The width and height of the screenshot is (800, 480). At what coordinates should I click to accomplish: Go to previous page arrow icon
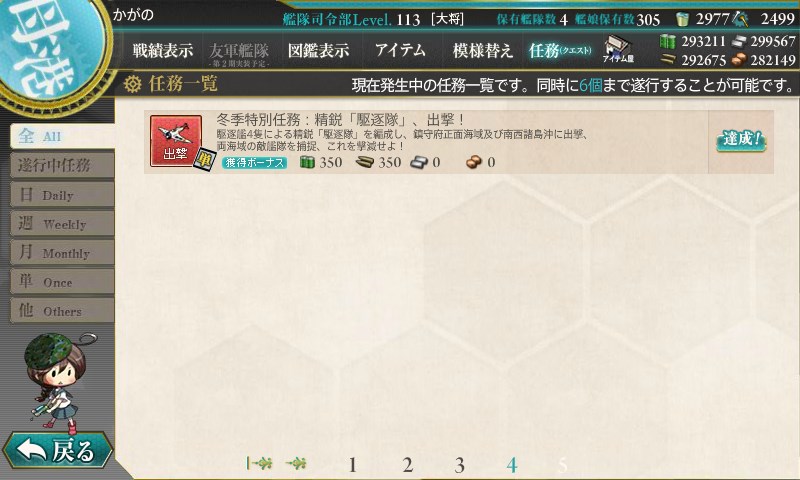pyautogui.click(x=296, y=463)
